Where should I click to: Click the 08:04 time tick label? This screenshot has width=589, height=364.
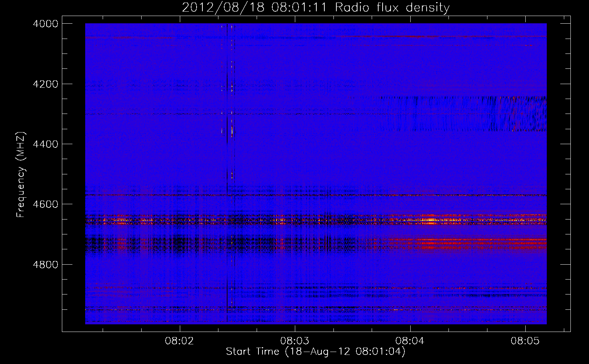point(410,341)
